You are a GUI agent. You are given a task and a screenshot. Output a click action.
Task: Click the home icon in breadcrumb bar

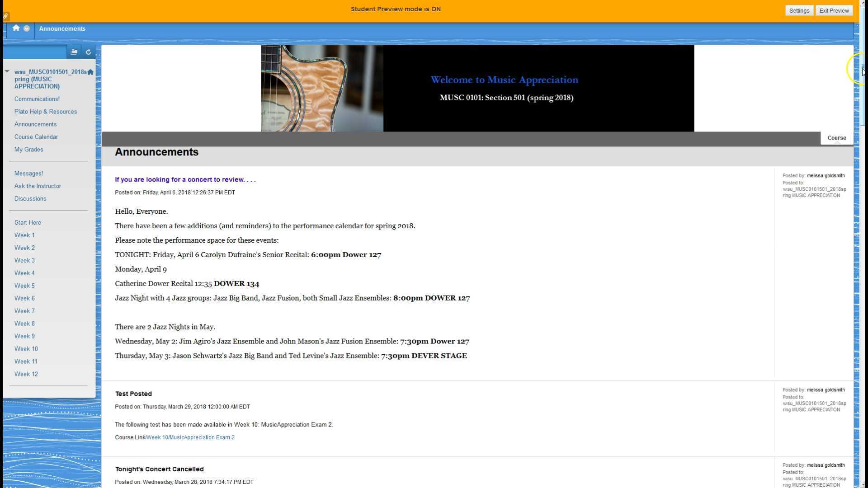[x=16, y=28]
